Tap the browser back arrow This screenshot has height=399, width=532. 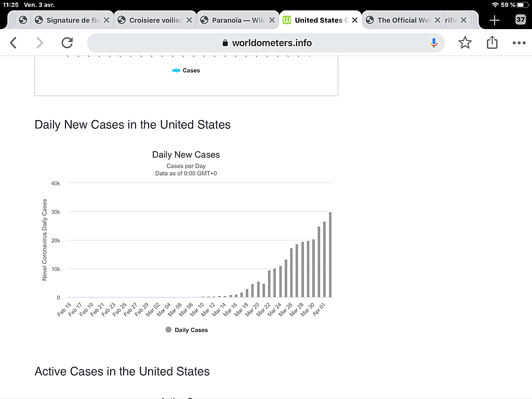(x=13, y=43)
